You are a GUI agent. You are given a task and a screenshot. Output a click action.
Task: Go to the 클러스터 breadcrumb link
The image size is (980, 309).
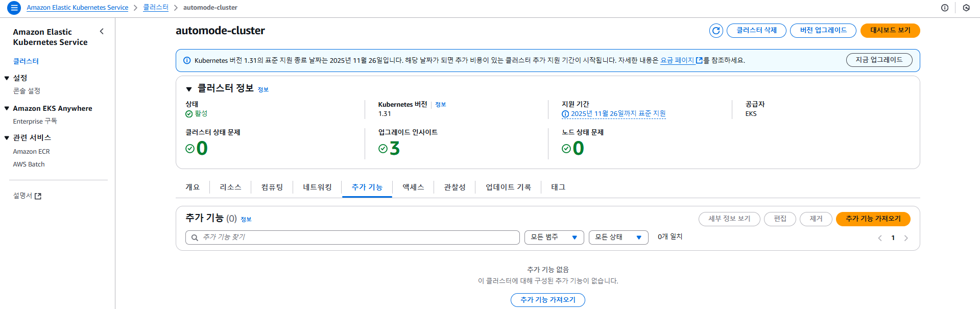coord(156,8)
